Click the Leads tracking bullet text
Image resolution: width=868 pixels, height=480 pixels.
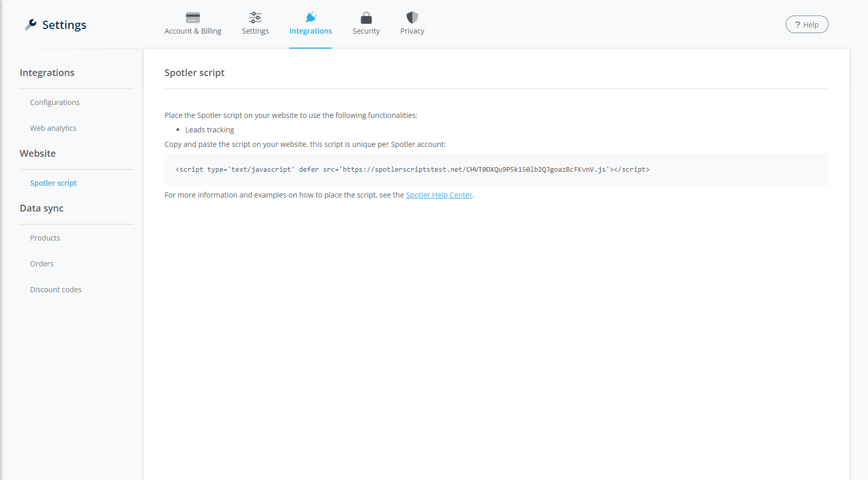(210, 130)
